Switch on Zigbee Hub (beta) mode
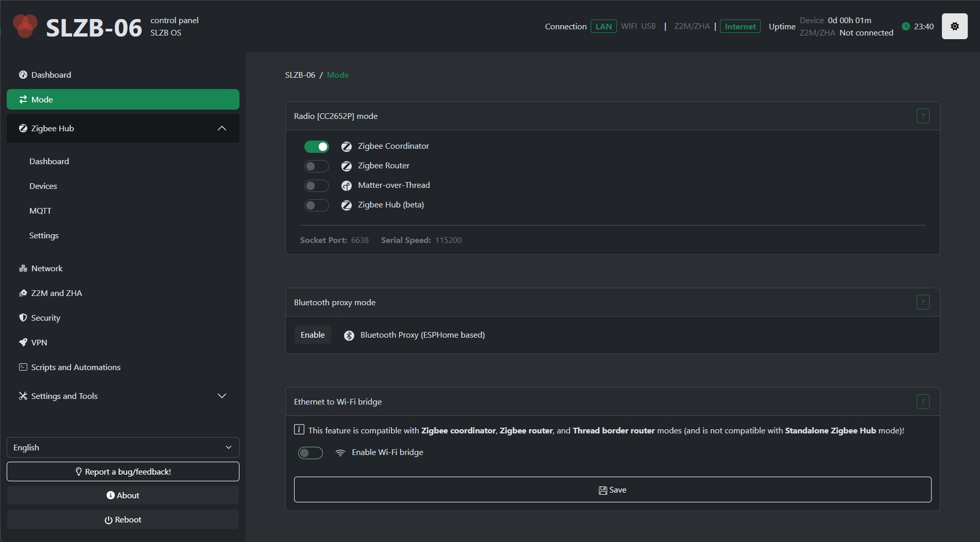The image size is (980, 542). pyautogui.click(x=316, y=205)
